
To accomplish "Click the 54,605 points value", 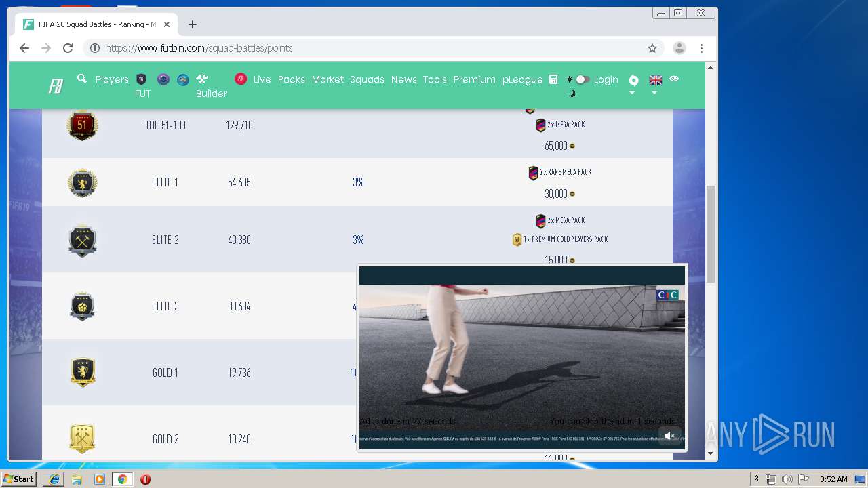I will point(239,182).
